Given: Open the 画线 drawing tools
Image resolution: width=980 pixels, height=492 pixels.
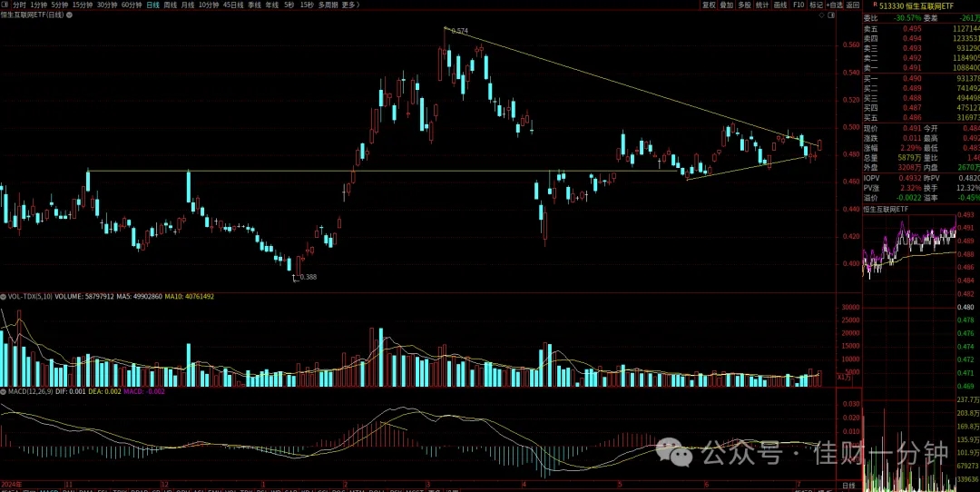Looking at the screenshot, I should coord(780,5).
